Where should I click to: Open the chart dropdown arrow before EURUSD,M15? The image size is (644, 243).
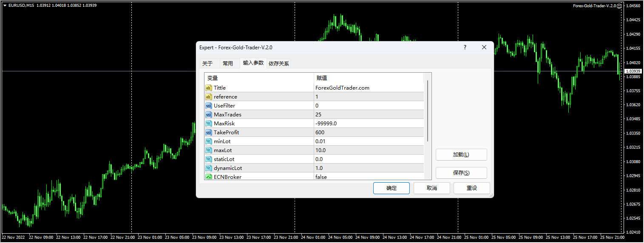pos(4,6)
